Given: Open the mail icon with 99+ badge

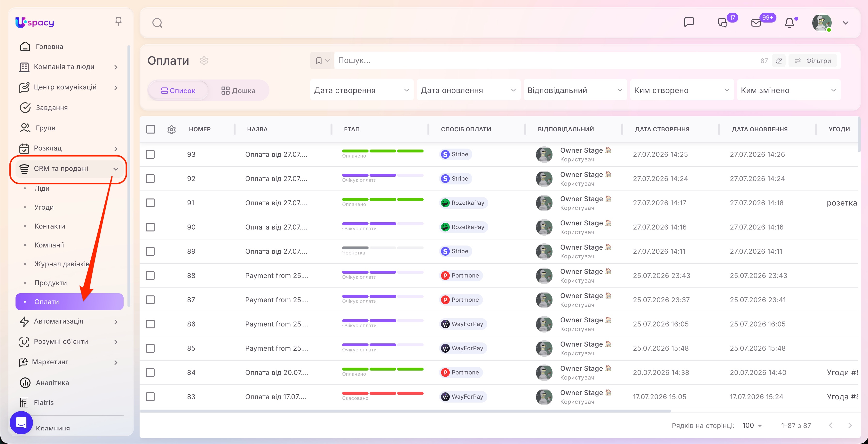Looking at the screenshot, I should click(x=756, y=23).
